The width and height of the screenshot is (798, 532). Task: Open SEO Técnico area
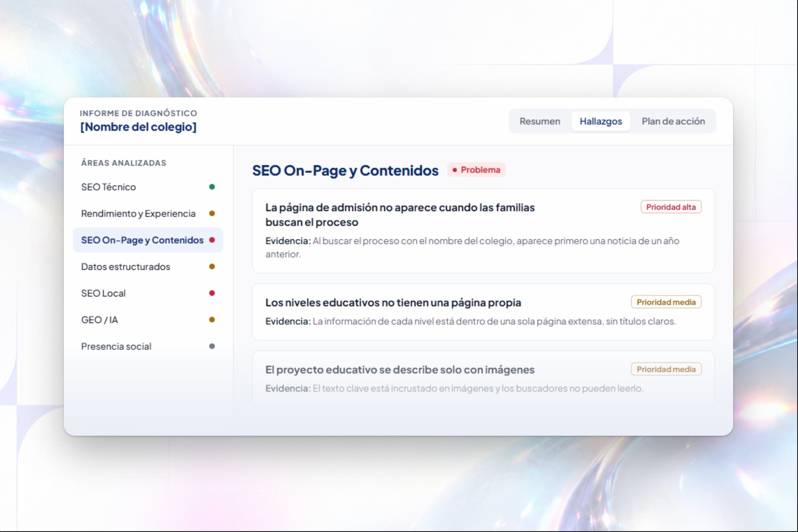coord(148,187)
